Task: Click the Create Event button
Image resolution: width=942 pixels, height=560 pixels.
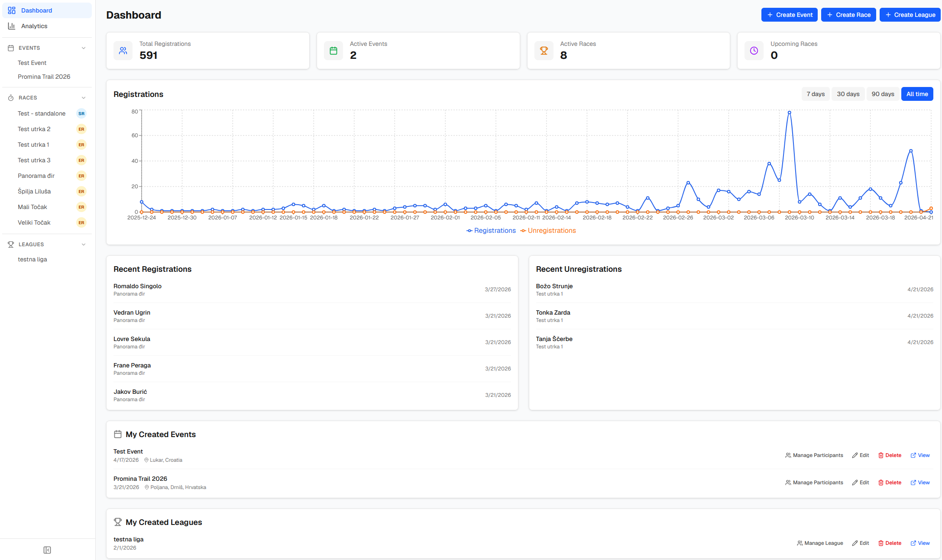Action: [x=790, y=15]
